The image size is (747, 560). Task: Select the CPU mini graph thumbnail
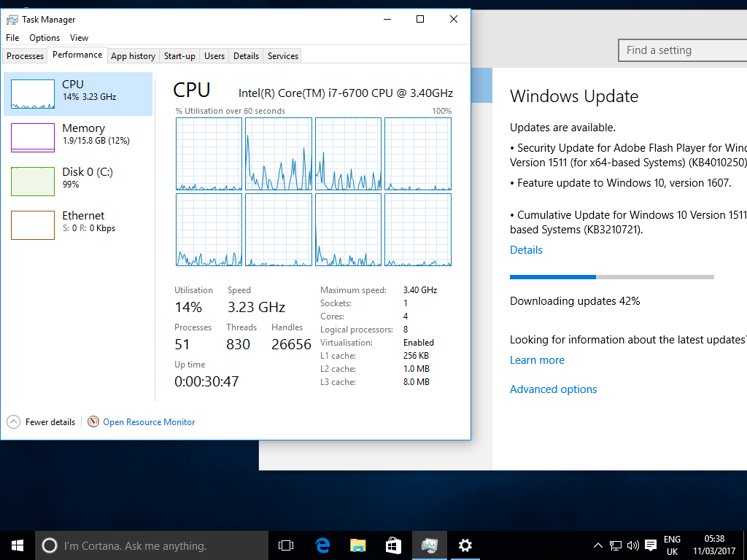point(32,94)
